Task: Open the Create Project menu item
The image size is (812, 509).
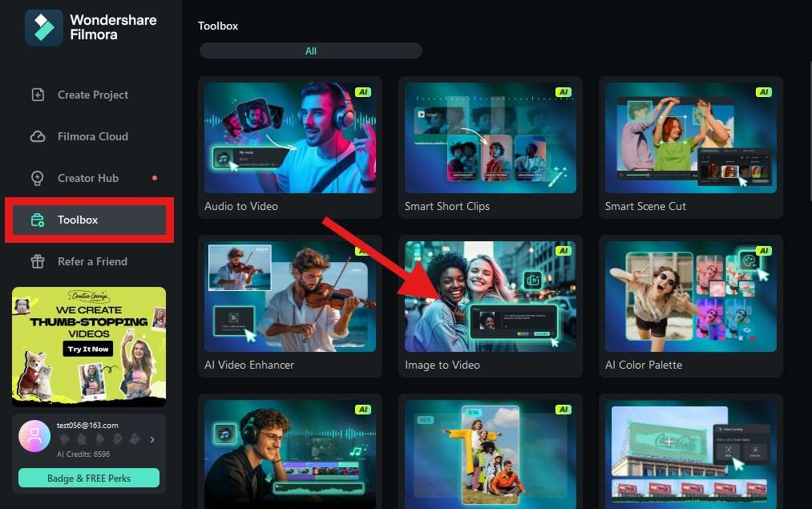Action: (89, 95)
